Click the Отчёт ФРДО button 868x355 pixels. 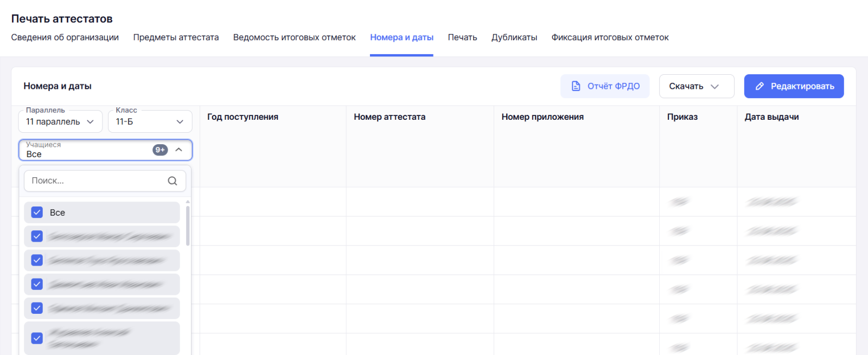pyautogui.click(x=605, y=86)
